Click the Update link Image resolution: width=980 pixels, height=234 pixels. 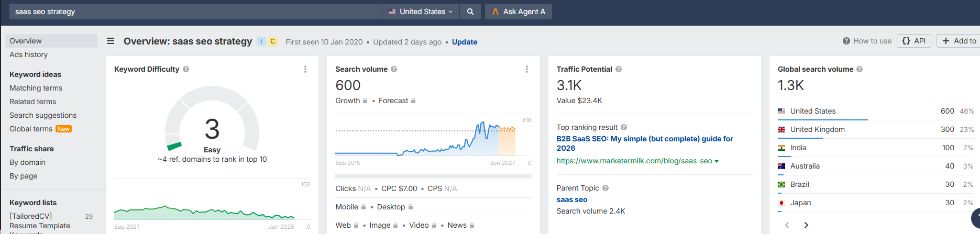pos(465,42)
